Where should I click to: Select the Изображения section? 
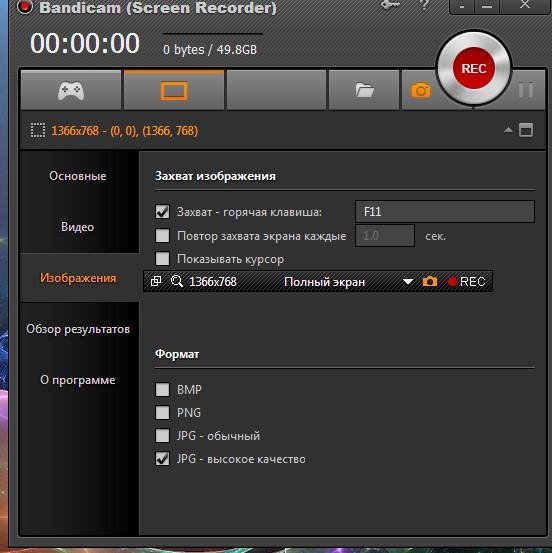pyautogui.click(x=78, y=278)
